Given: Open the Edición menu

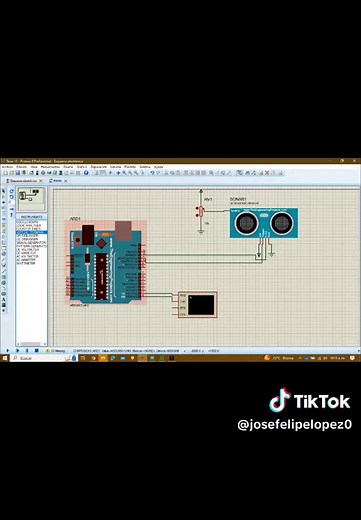Looking at the screenshot, I should point(22,167).
